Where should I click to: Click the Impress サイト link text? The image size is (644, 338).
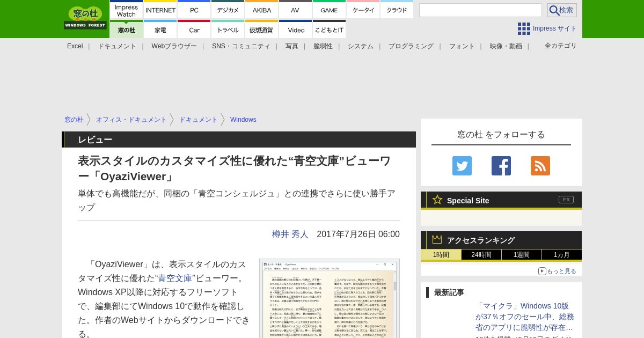(x=554, y=28)
